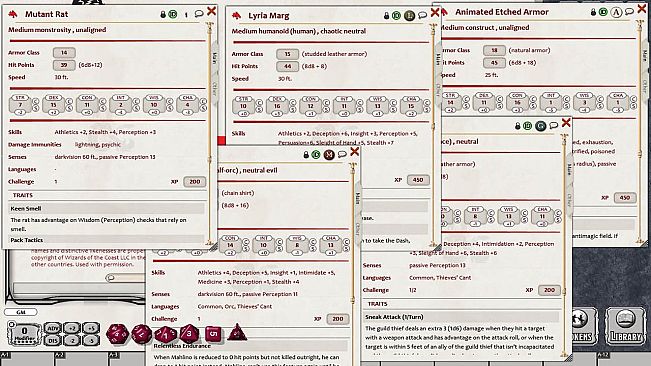Click Mutant Rat sheet vertical scrollbar
651x366 pixels.
click(209, 133)
